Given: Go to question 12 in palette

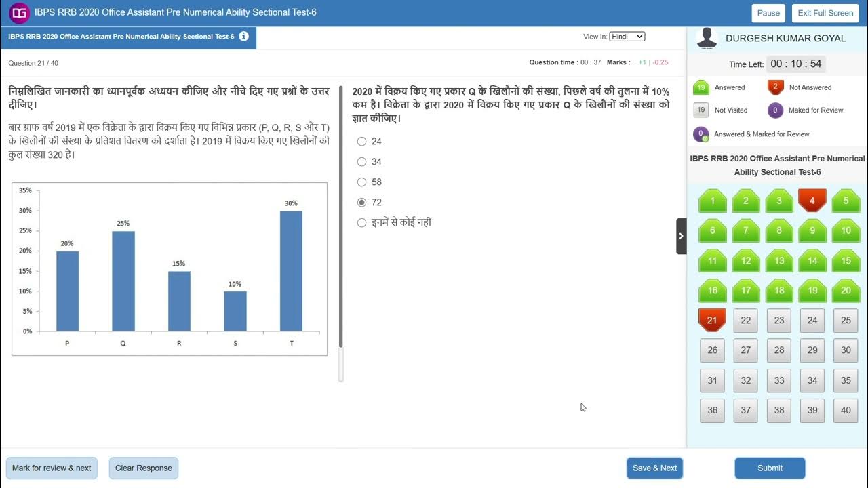Looking at the screenshot, I should pyautogui.click(x=746, y=260).
